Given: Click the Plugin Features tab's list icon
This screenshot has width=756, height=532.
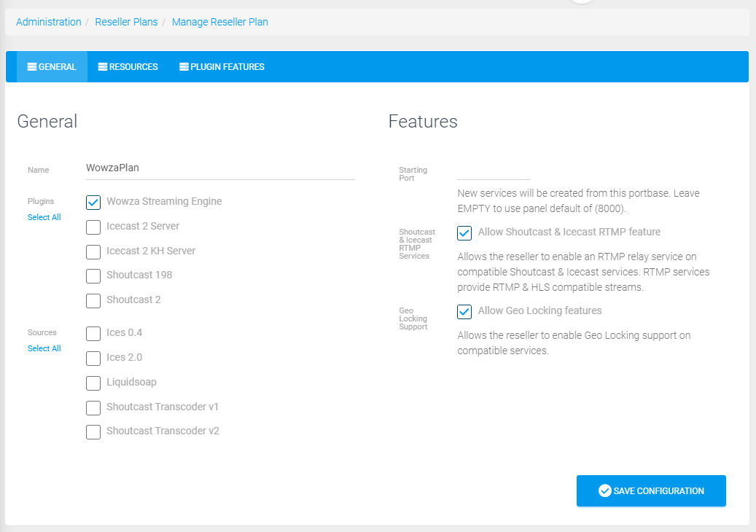Looking at the screenshot, I should tap(184, 67).
